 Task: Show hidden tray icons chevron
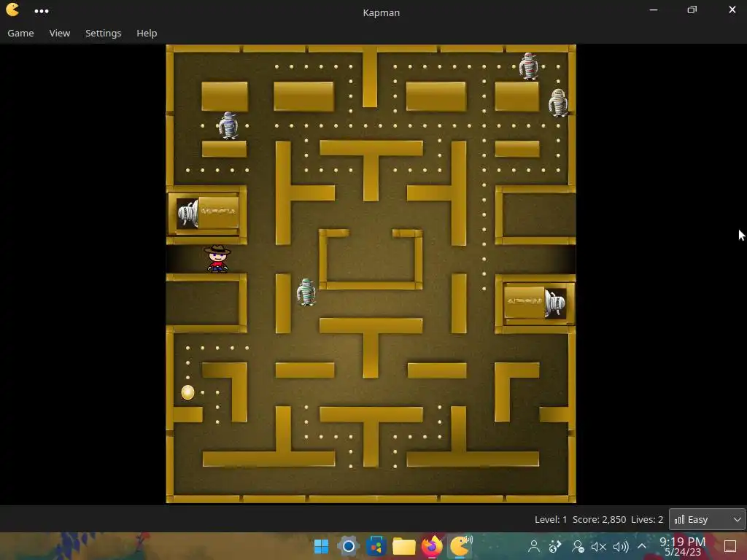[x=642, y=546]
